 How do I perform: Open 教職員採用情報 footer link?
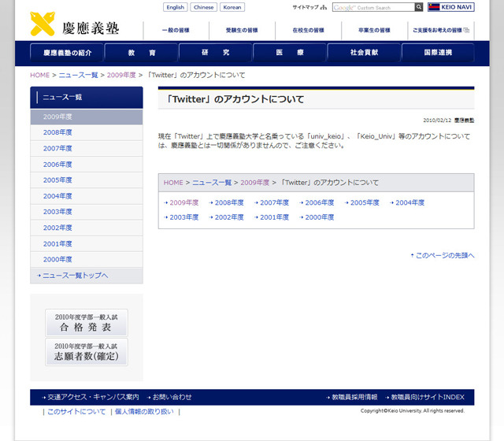pos(354,397)
